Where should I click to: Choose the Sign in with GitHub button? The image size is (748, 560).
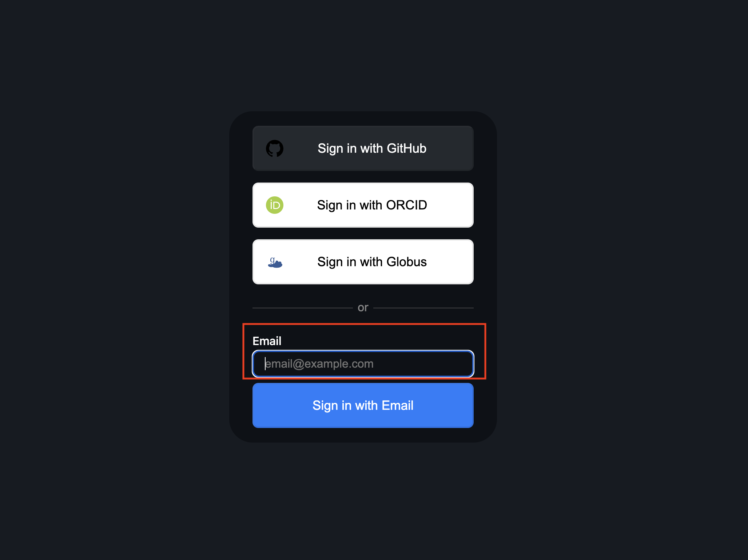[x=363, y=148]
